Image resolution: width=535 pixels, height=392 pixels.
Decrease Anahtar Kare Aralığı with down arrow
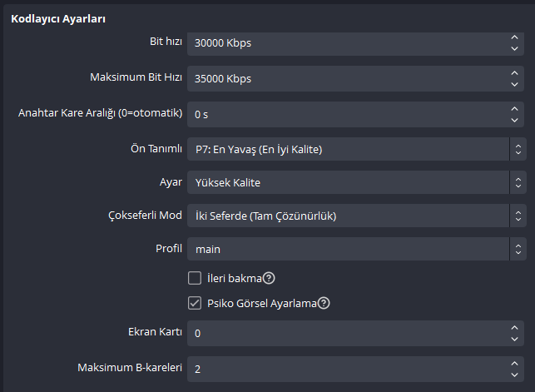point(513,118)
